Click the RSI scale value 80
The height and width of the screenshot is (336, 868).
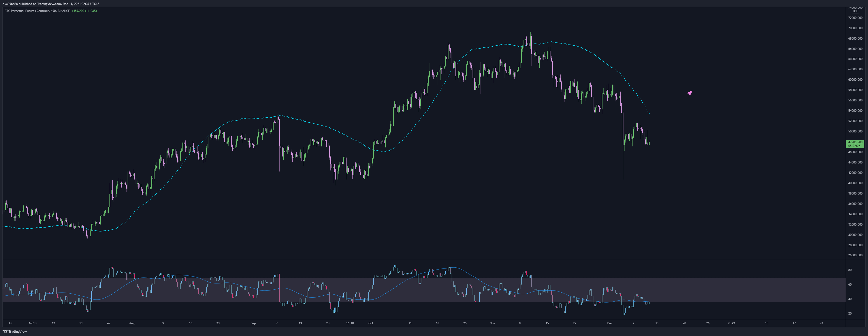click(850, 270)
